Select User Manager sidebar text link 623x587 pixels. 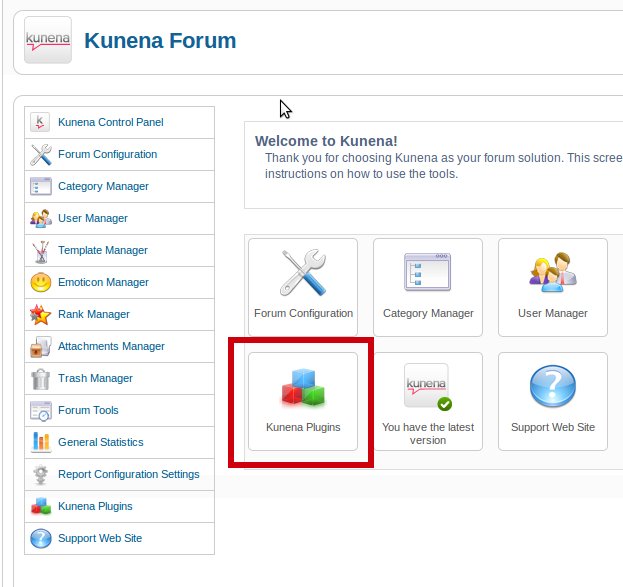(93, 218)
